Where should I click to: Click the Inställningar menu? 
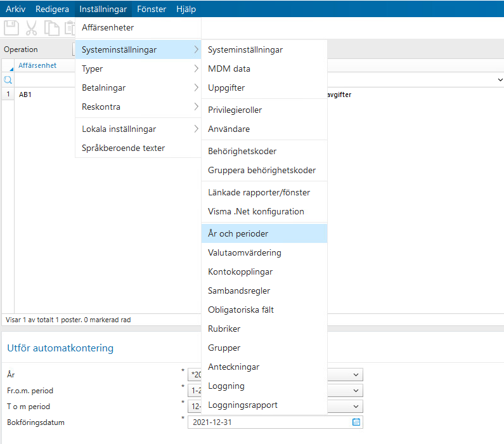tap(103, 9)
